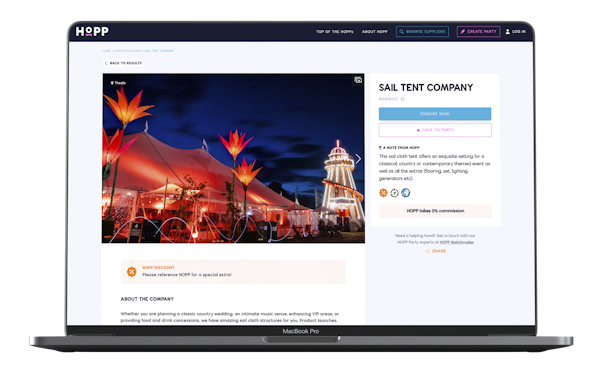600x371 pixels.
Task: Click Browse Suppliers button
Action: [x=422, y=31]
